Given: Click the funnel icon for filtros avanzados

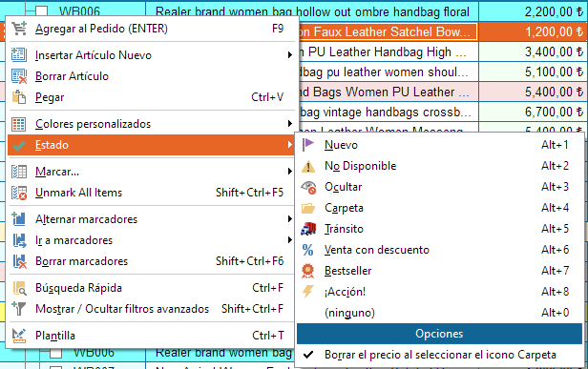Looking at the screenshot, I should (x=19, y=309).
